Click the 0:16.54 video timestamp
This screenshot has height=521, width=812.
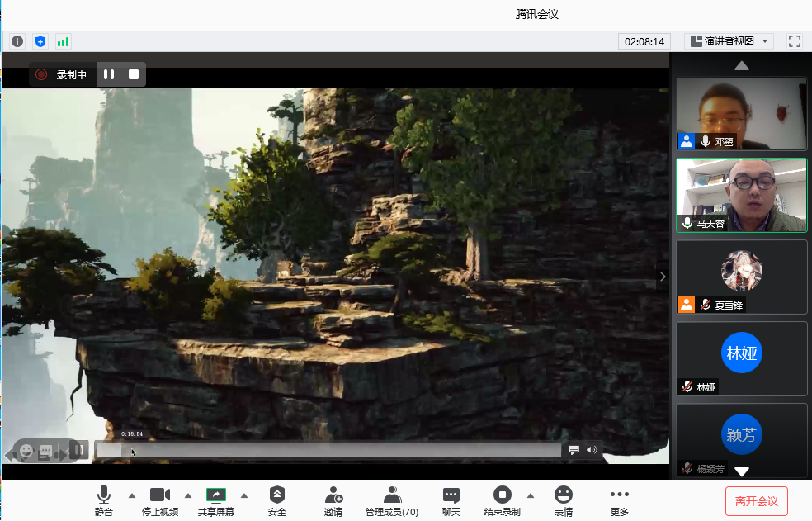[x=132, y=434]
